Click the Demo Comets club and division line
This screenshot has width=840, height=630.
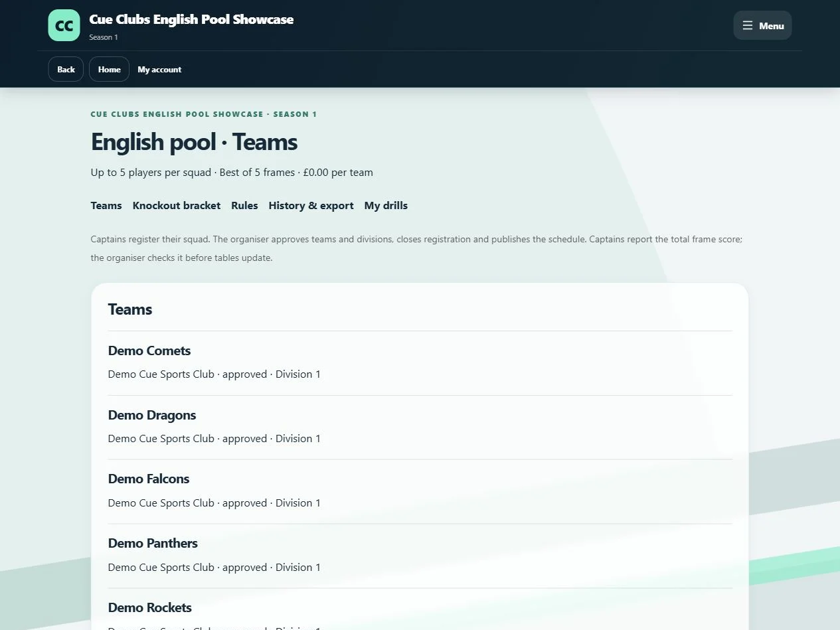point(214,374)
